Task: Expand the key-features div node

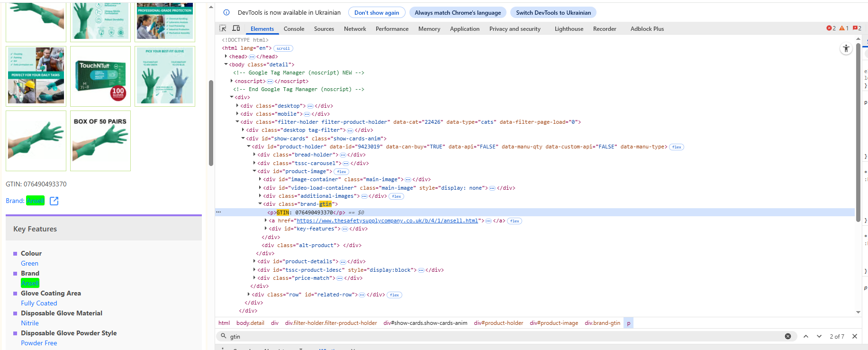Action: (266, 229)
